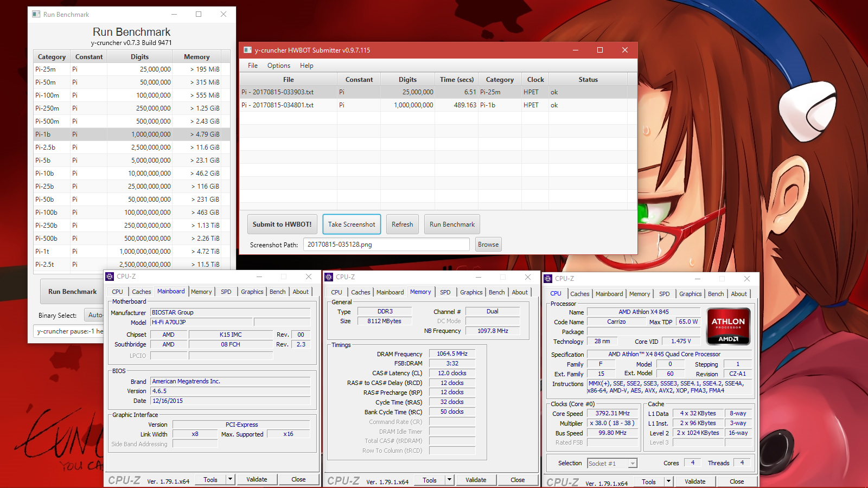868x488 pixels.
Task: Sort by Digits column in HWBOT Submitter
Action: tap(407, 80)
